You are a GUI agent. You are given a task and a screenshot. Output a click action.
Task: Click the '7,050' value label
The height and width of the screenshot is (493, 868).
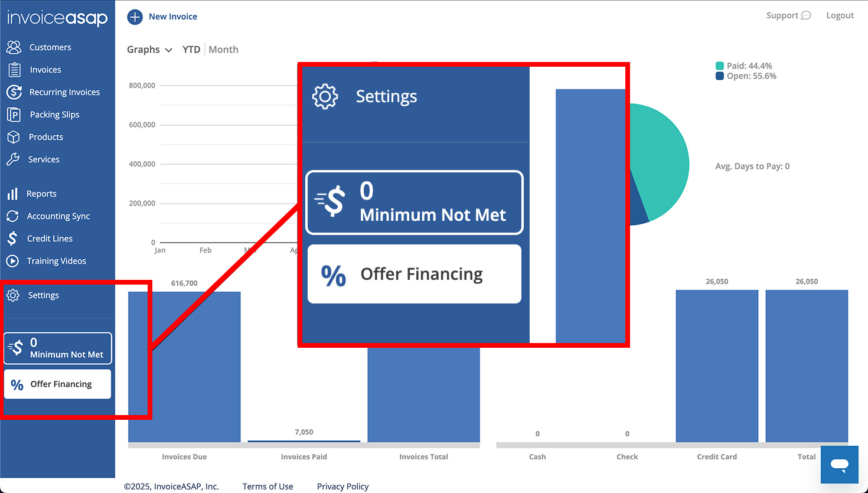304,432
